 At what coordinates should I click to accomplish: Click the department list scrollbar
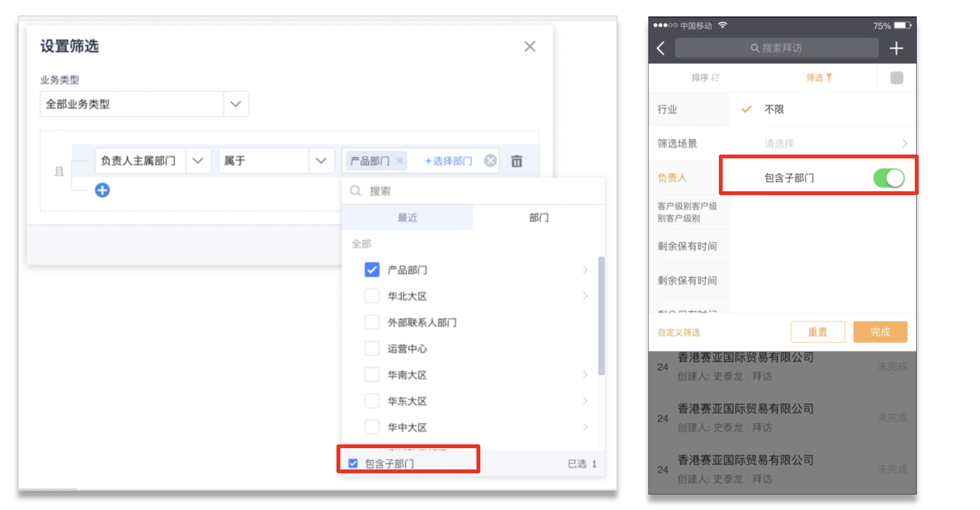tap(601, 316)
